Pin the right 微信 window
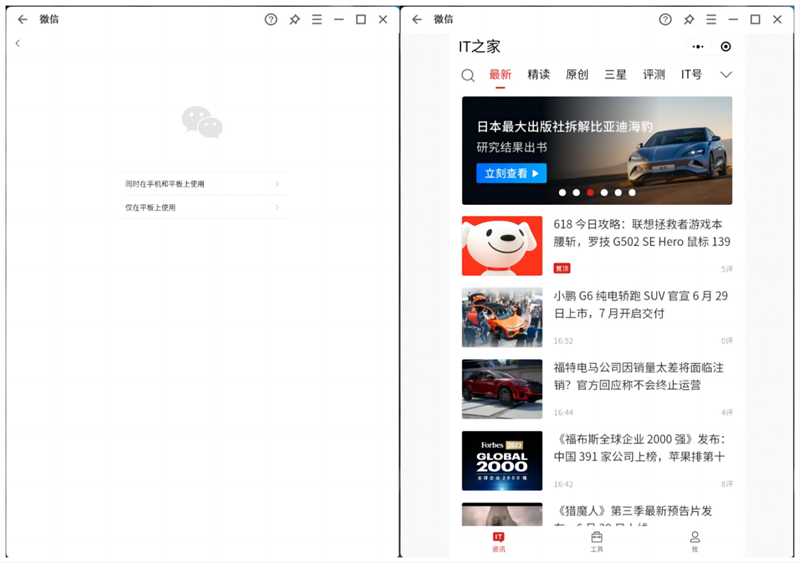Screen dimensions: 800x563 689,19
